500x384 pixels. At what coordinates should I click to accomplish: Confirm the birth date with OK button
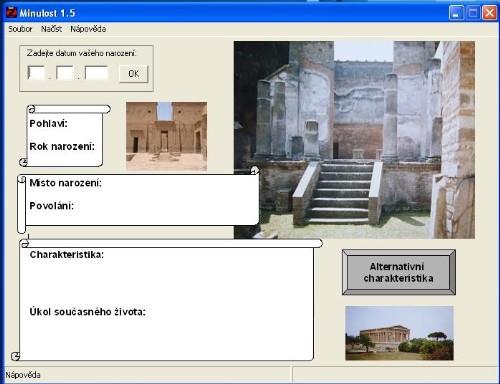(134, 74)
